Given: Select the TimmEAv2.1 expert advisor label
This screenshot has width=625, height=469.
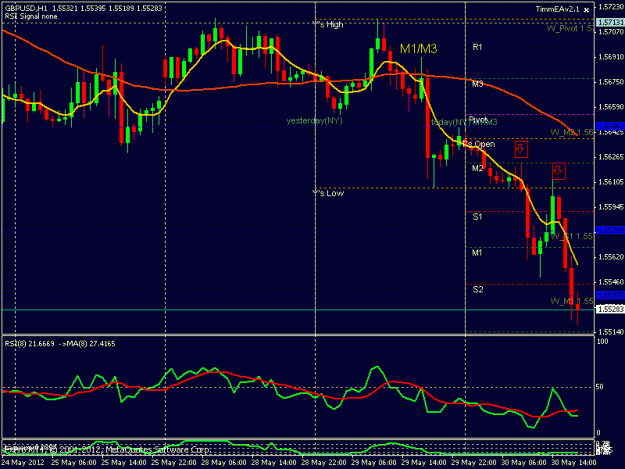Looking at the screenshot, I should point(557,9).
